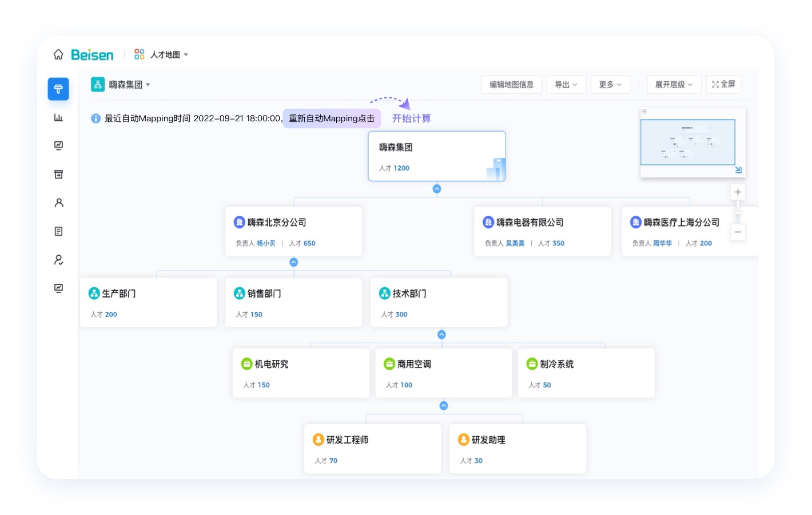The image size is (812, 515).
Task: Click the 开始计算 link
Action: (411, 118)
